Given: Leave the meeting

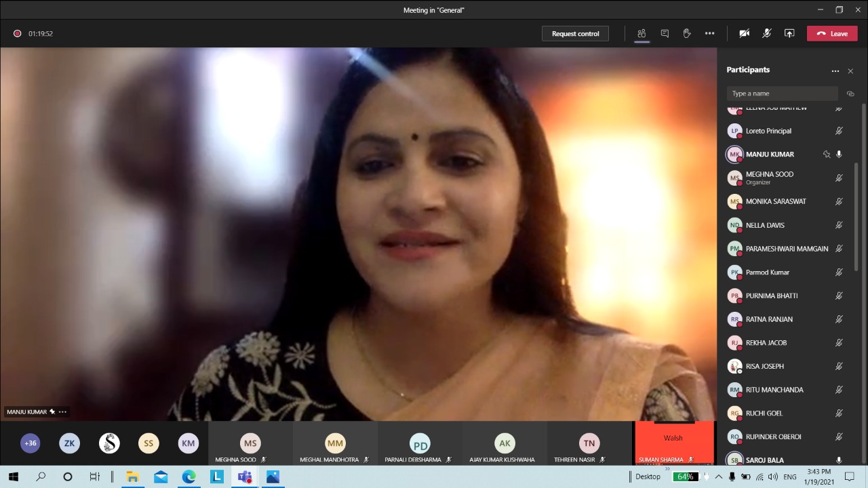Looking at the screenshot, I should [832, 34].
